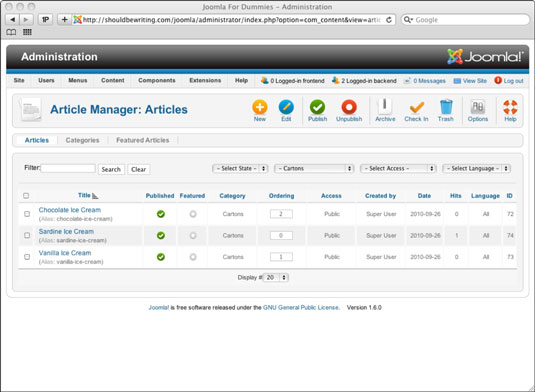This screenshot has height=392, width=535.
Task: Click the browser Back arrow button
Action: coord(13,19)
